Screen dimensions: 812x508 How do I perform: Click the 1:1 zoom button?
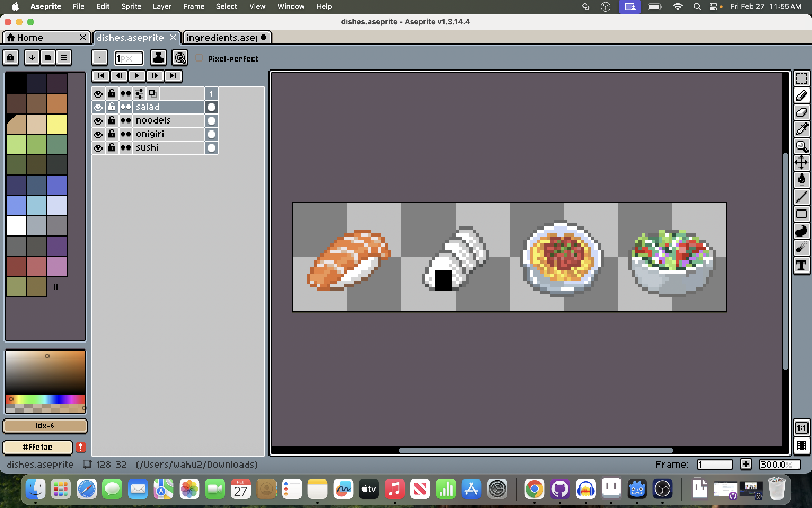tap(802, 428)
